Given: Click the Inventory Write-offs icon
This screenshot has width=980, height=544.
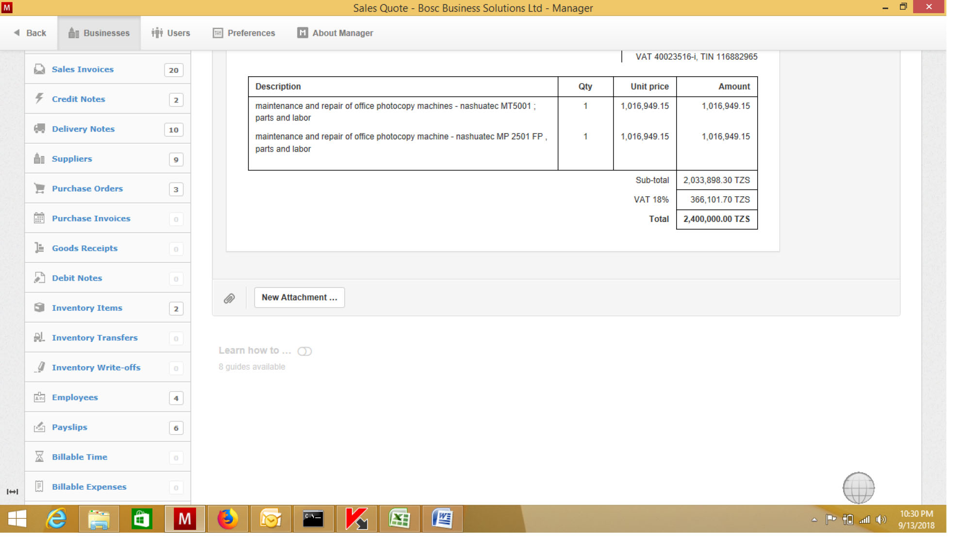Looking at the screenshot, I should point(39,367).
